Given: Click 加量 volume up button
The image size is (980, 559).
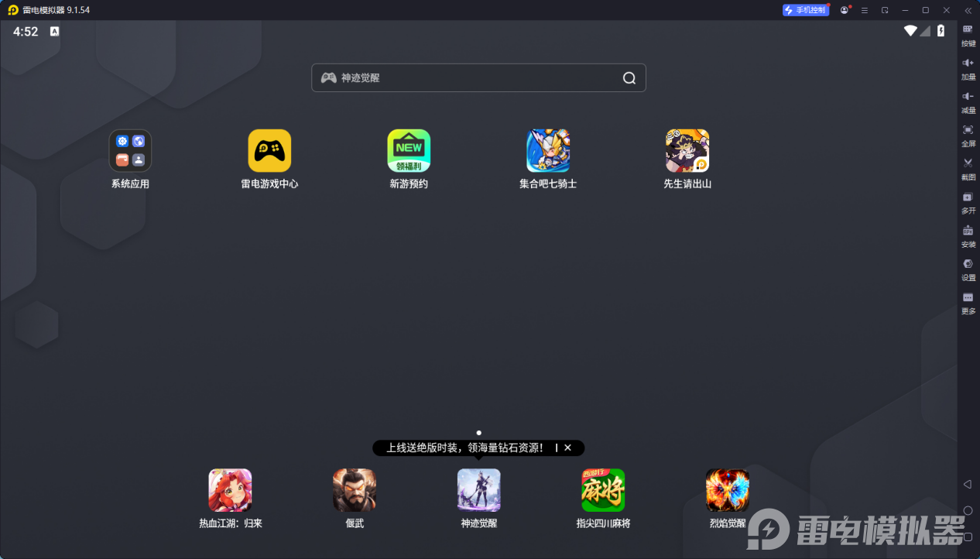Looking at the screenshot, I should 968,69.
